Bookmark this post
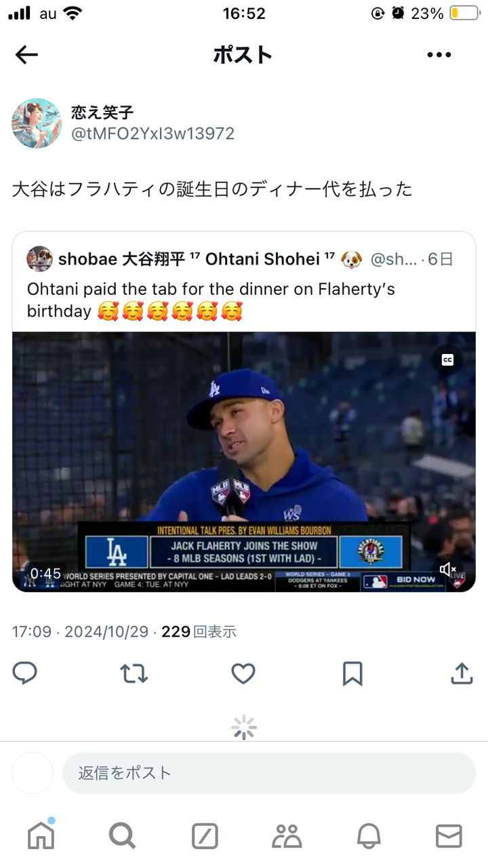 point(352,673)
